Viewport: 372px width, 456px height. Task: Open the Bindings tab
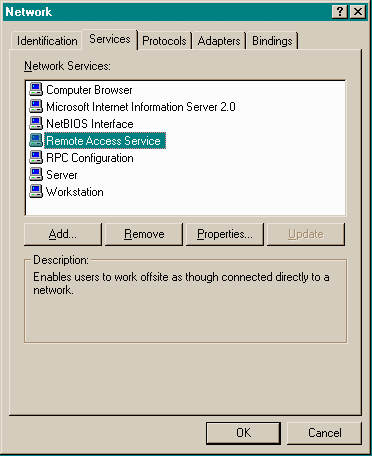pos(272,41)
